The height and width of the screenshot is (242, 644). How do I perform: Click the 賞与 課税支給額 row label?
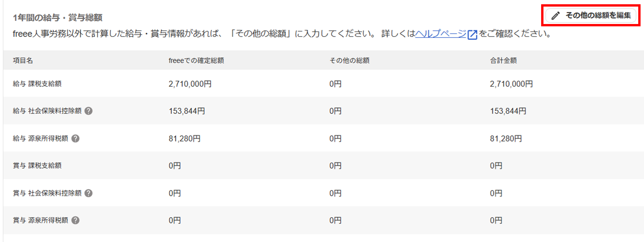click(37, 166)
